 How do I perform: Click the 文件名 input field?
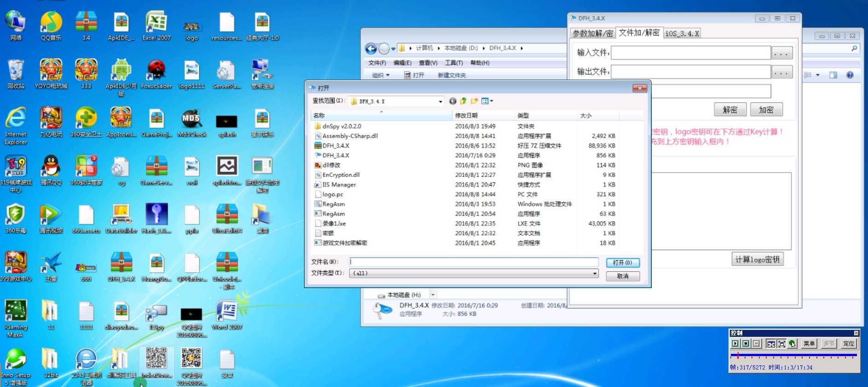(474, 262)
